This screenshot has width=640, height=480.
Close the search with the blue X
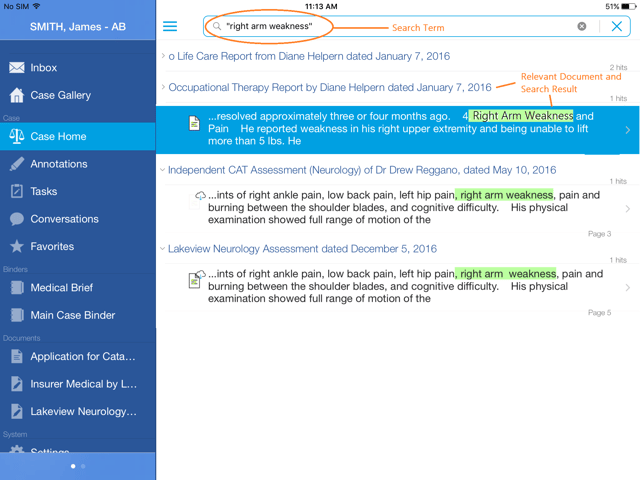point(617,27)
